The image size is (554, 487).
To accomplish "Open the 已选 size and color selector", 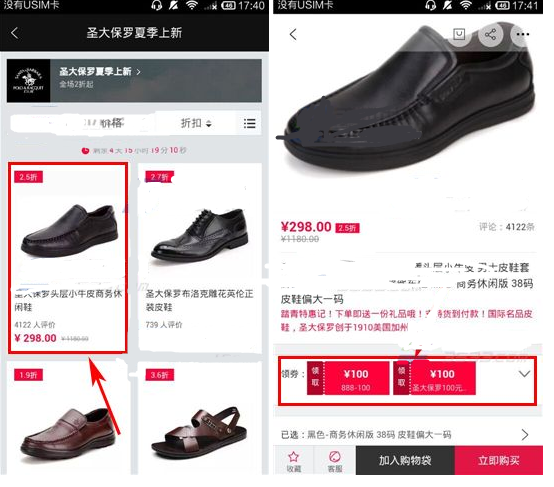I will (x=405, y=434).
